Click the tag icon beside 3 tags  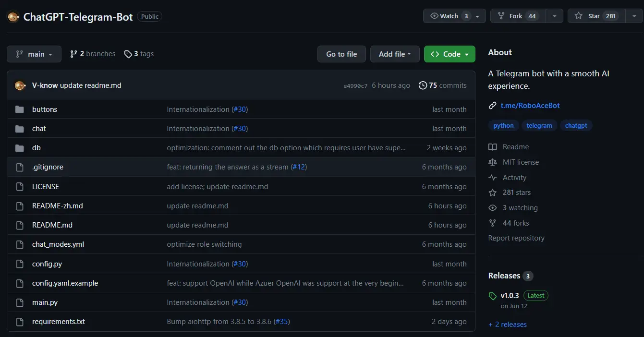[128, 54]
